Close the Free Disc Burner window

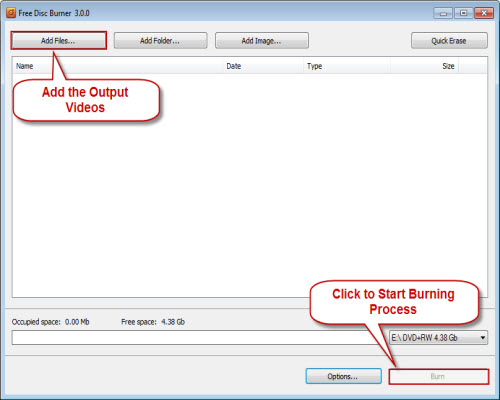484,13
